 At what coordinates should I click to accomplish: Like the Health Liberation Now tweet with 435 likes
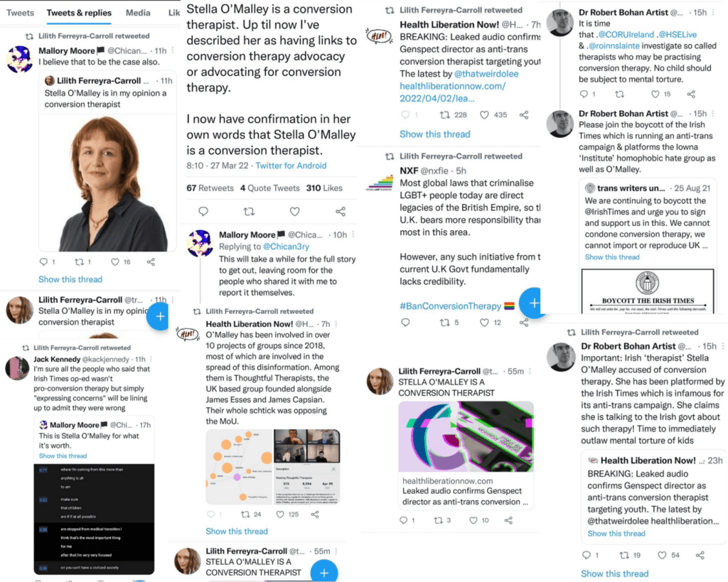tap(483, 114)
